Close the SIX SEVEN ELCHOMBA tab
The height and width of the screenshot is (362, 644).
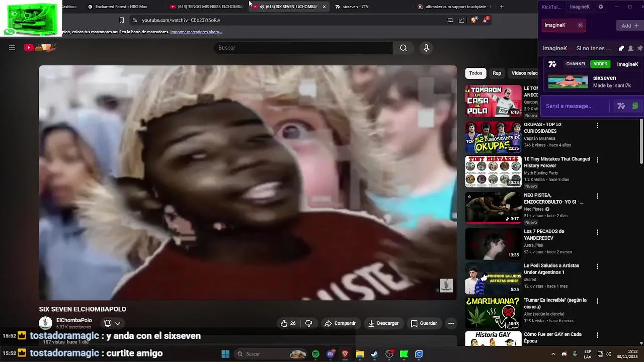(x=324, y=7)
